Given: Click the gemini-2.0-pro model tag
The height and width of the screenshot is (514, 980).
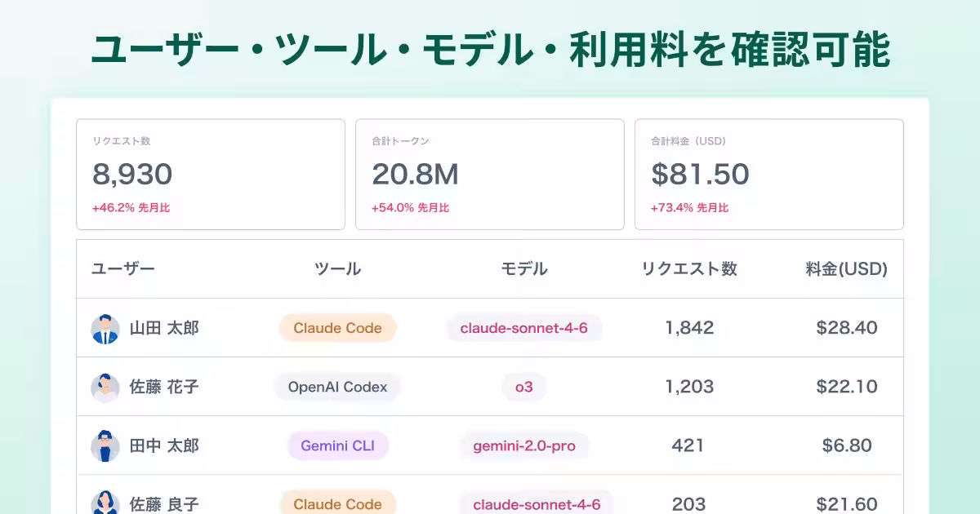Looking at the screenshot, I should [x=524, y=445].
